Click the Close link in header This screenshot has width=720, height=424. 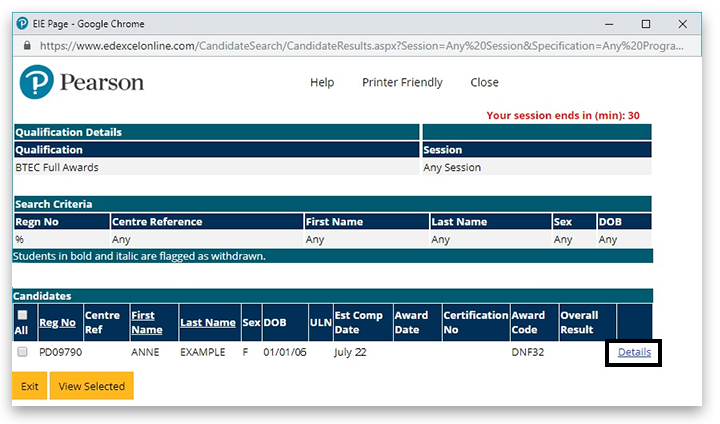click(484, 82)
